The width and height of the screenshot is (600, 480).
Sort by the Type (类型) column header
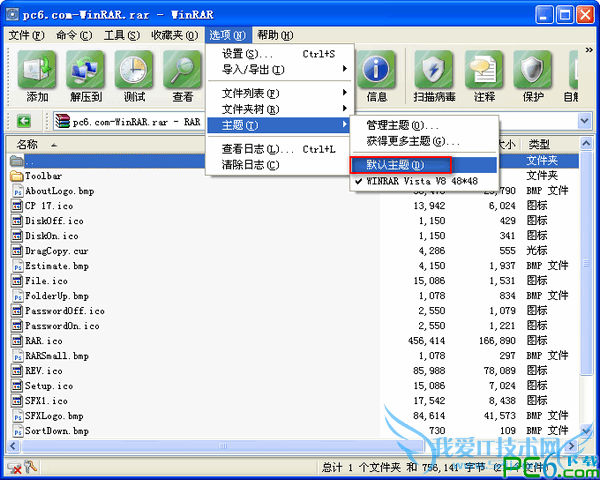[x=539, y=144]
